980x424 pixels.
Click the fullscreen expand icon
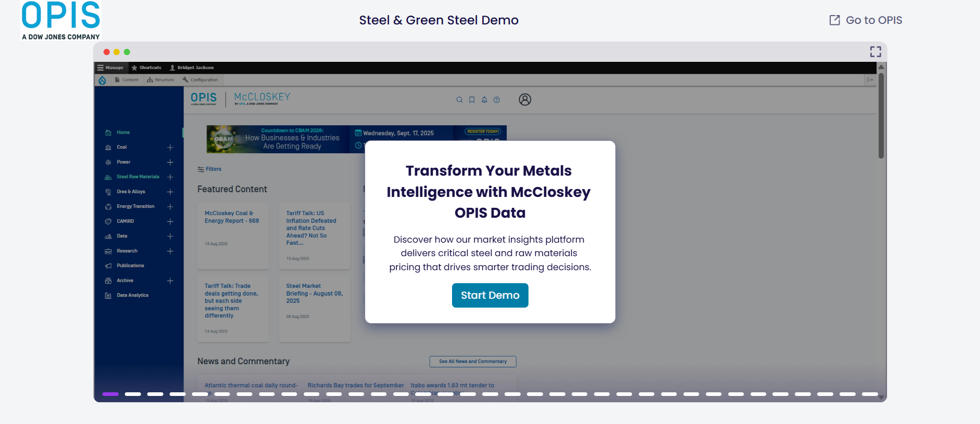pyautogui.click(x=875, y=51)
